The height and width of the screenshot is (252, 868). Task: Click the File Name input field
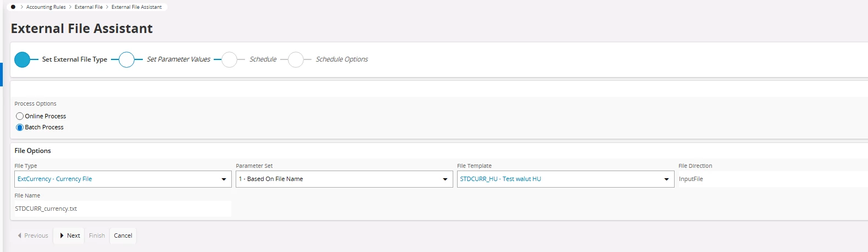point(122,209)
